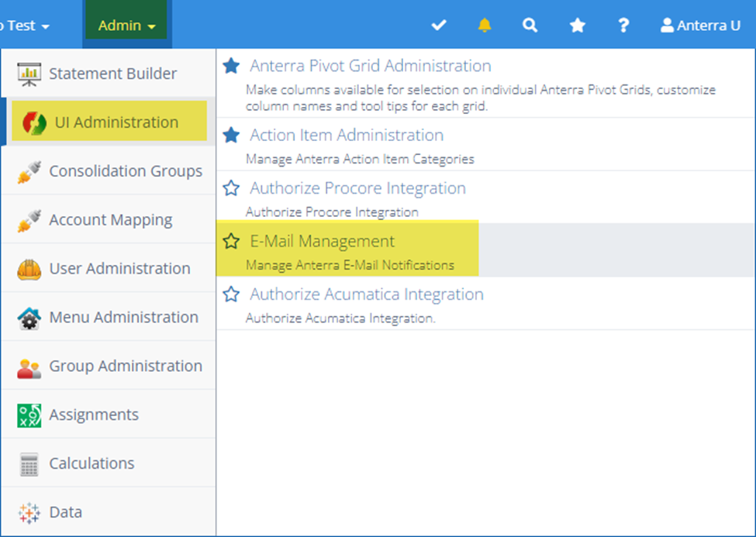
Task: Select Statement Builder menu item
Action: pyautogui.click(x=109, y=74)
